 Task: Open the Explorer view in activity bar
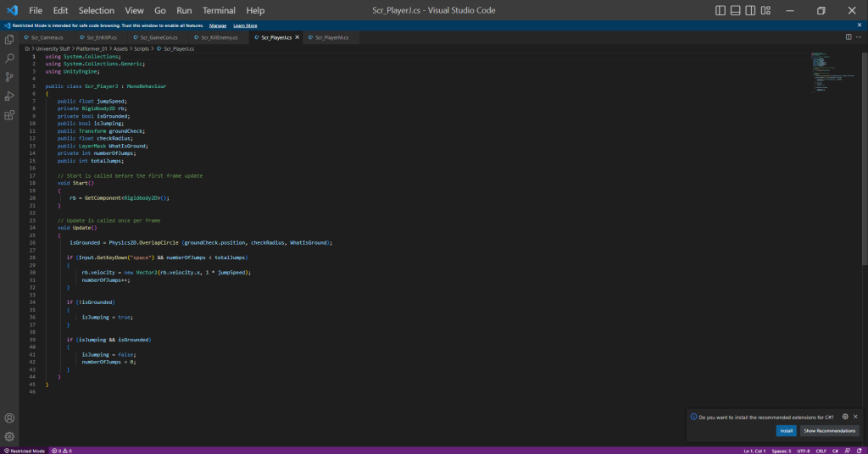click(9, 39)
